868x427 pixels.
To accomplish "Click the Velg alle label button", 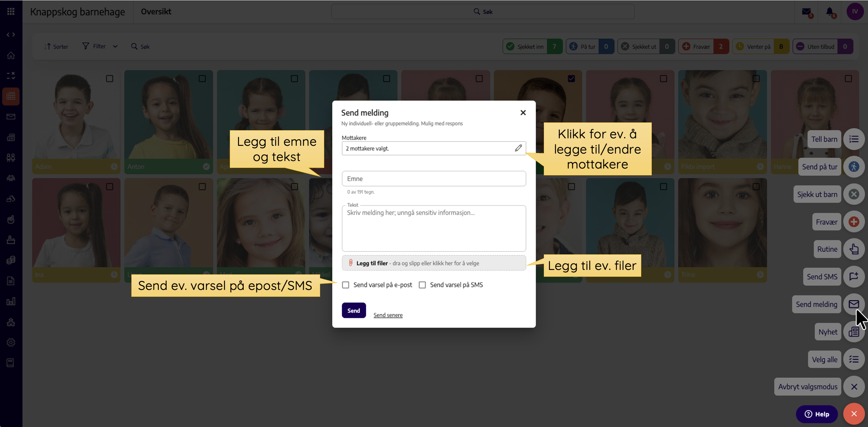I will 825,359.
